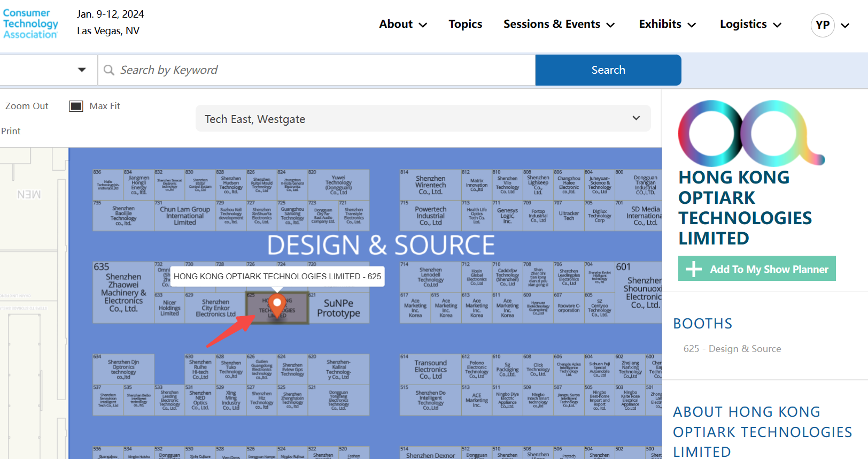Click the Max Fit screen icon
The image size is (868, 459).
point(76,106)
